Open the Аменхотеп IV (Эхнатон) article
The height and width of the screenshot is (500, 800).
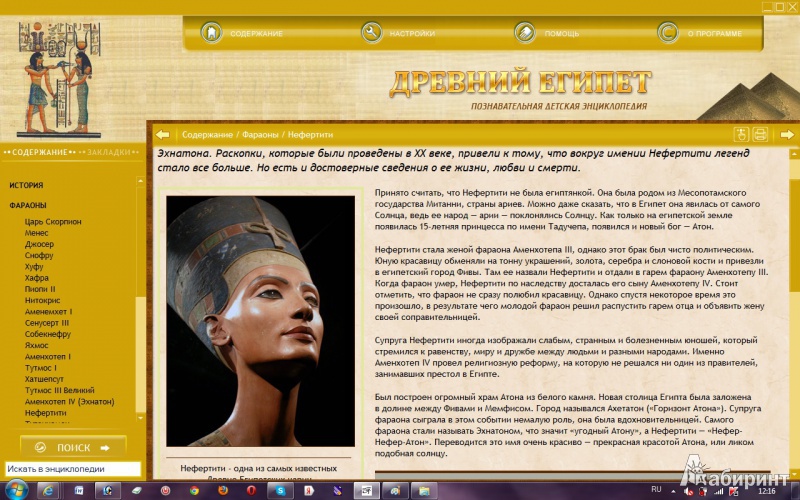click(69, 402)
